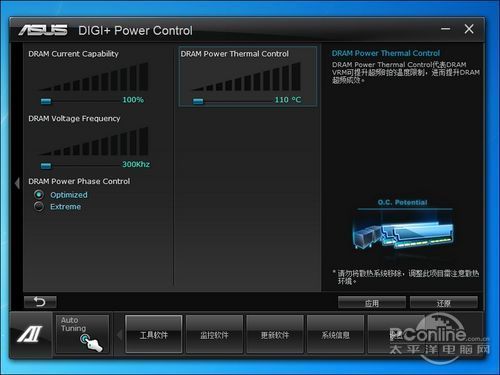
Task: Click the back arrow return button
Action: [40, 302]
